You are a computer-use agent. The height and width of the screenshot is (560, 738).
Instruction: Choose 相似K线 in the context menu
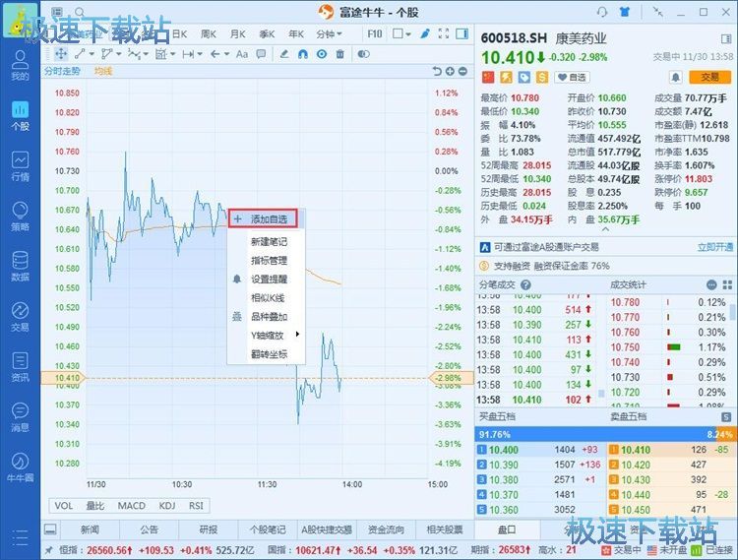point(266,298)
